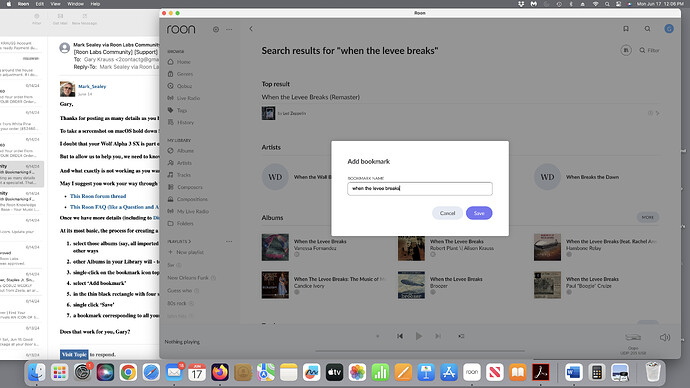Open Apple TV from the Dock

tap(334, 373)
